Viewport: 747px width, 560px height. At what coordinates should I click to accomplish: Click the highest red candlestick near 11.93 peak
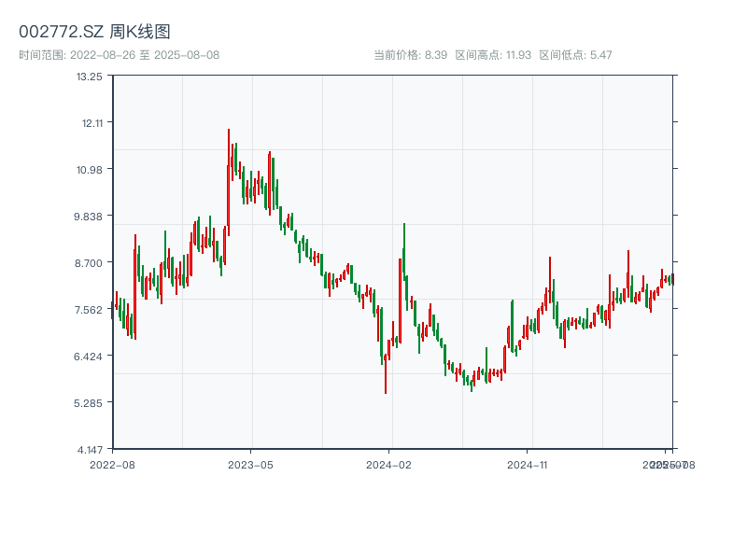pos(229,182)
